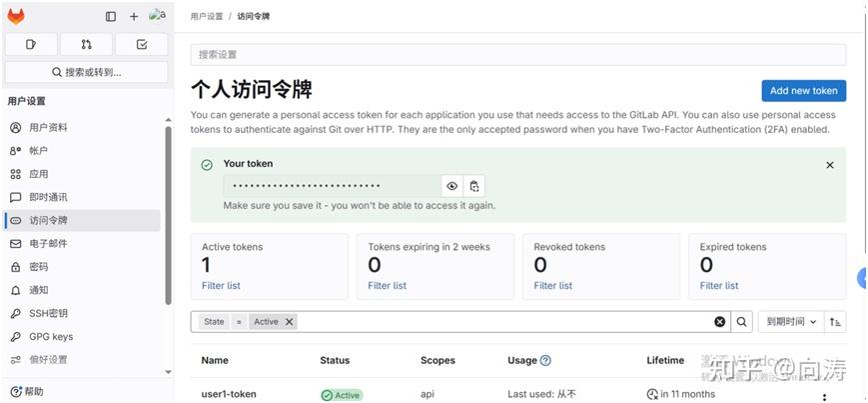The height and width of the screenshot is (403, 868).
Task: Reveal the token with the eye icon
Action: tap(452, 186)
